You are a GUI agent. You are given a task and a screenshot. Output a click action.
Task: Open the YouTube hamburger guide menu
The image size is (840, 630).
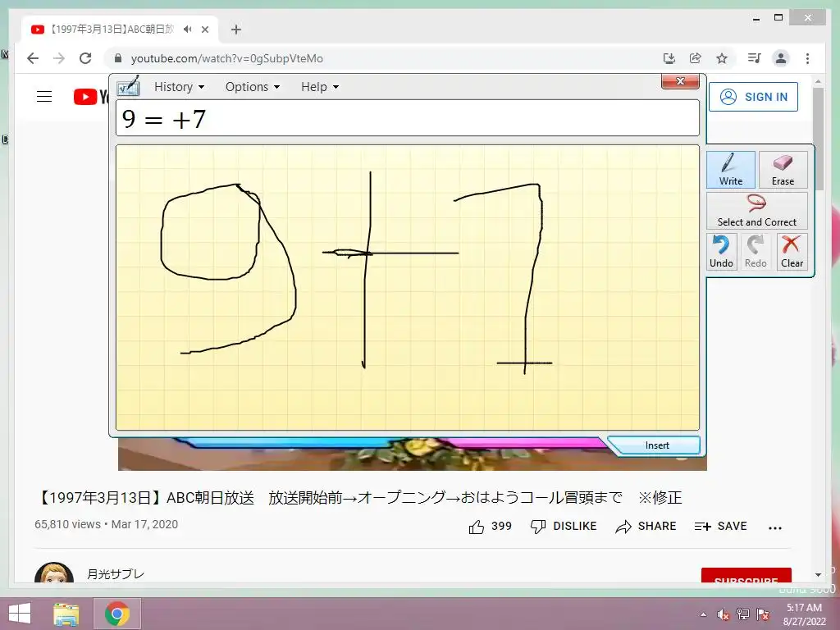[x=44, y=97]
